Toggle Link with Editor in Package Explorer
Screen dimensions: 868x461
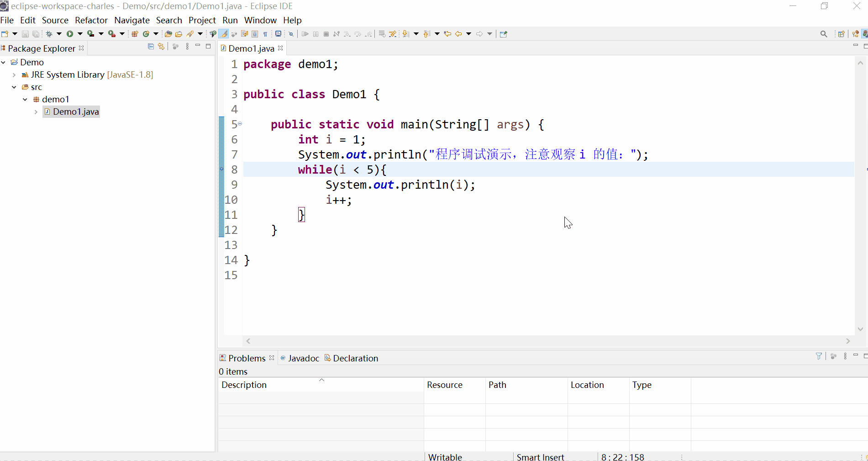161,47
